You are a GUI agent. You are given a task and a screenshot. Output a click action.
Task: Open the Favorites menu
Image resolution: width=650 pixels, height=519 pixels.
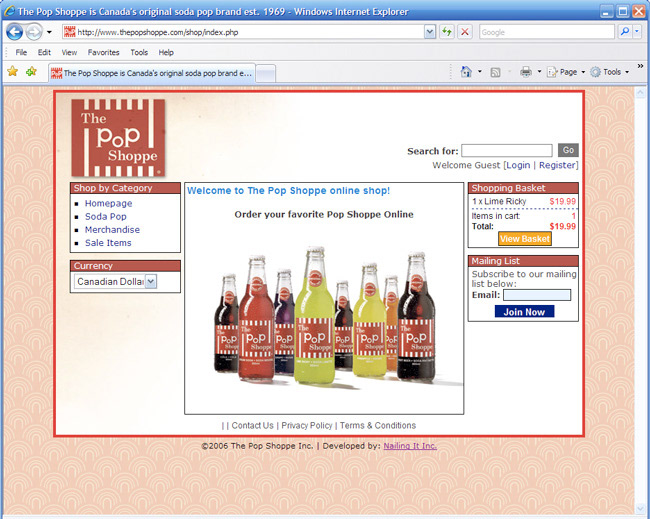(103, 52)
